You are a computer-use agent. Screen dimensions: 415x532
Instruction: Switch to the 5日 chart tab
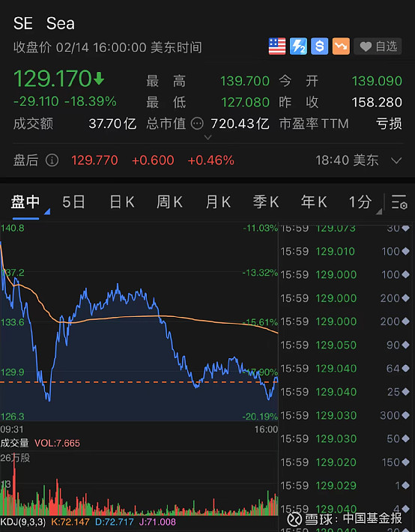73,202
